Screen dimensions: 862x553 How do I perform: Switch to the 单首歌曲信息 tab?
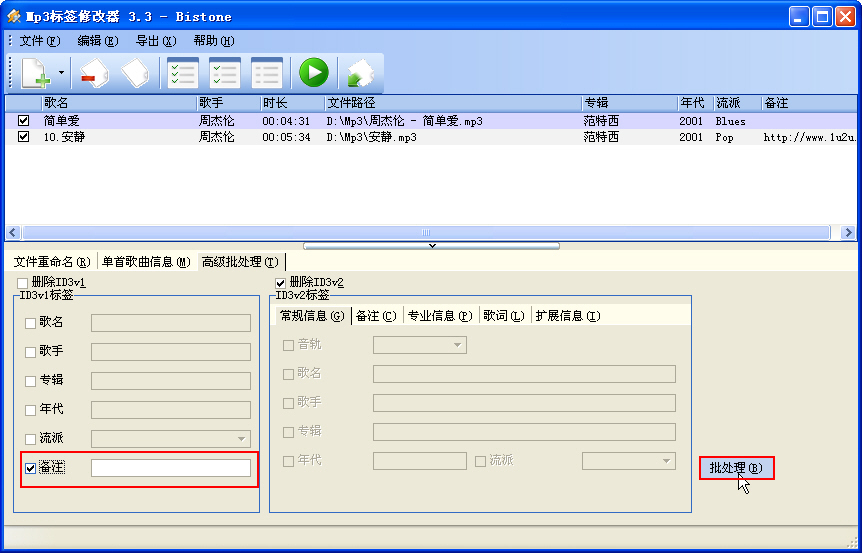pyautogui.click(x=146, y=262)
